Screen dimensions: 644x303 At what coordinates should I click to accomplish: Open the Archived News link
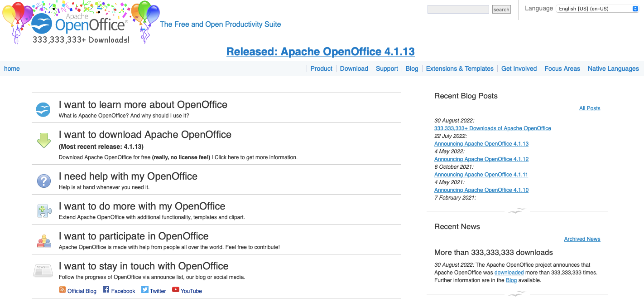click(582, 239)
